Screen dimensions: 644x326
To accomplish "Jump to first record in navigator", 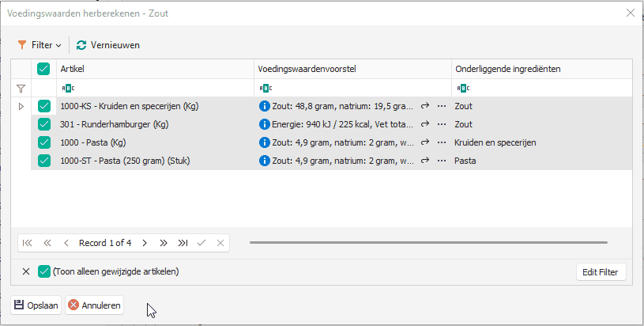I will pos(28,243).
